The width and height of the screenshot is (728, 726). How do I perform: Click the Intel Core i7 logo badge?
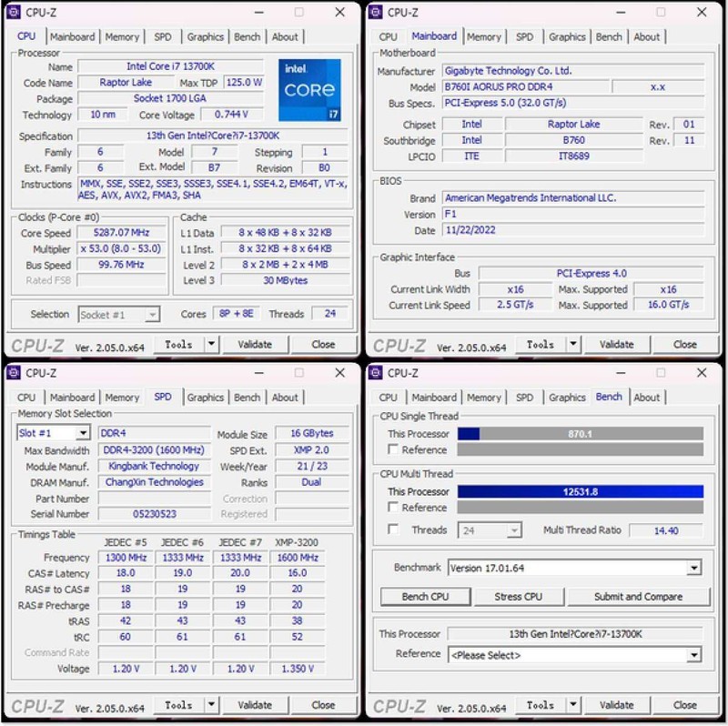309,88
